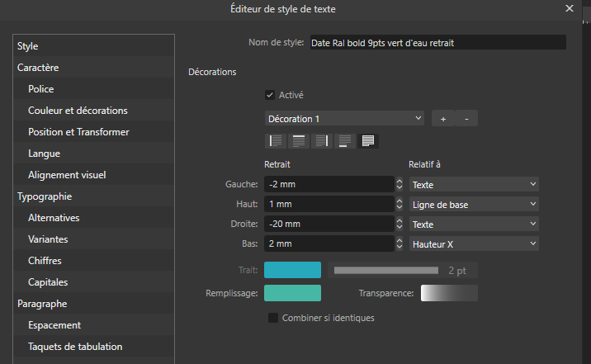Click the Droite value stepper arrows
The width and height of the screenshot is (591, 364).
[x=400, y=225]
